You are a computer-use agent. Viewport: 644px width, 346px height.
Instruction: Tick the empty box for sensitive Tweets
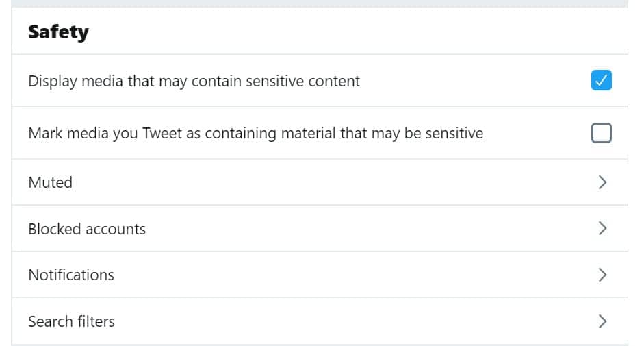[x=601, y=133]
